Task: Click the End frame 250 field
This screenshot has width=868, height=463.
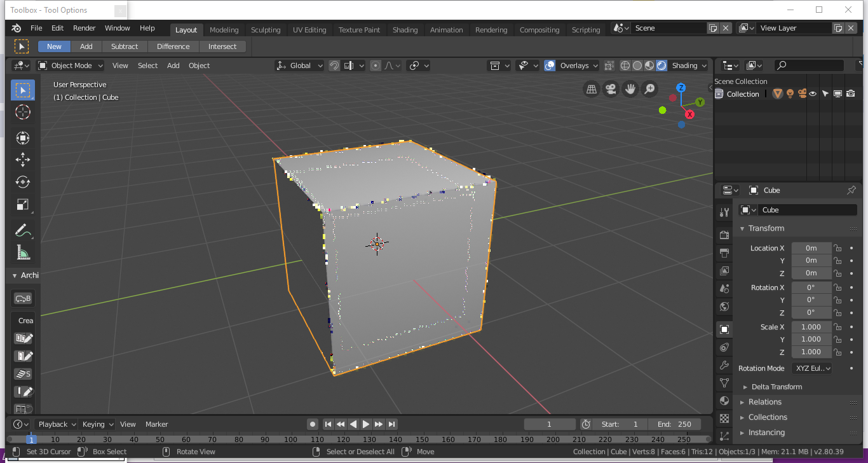Action: (x=675, y=424)
